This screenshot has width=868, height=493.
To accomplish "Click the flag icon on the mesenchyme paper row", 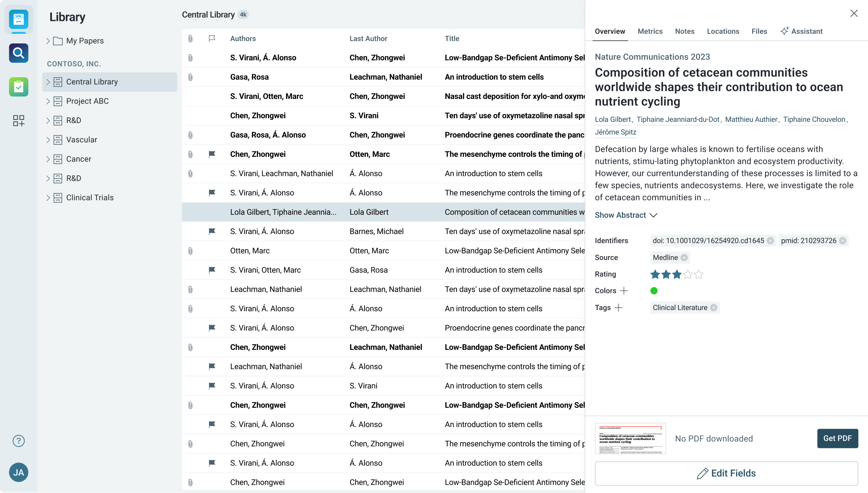I will [212, 154].
